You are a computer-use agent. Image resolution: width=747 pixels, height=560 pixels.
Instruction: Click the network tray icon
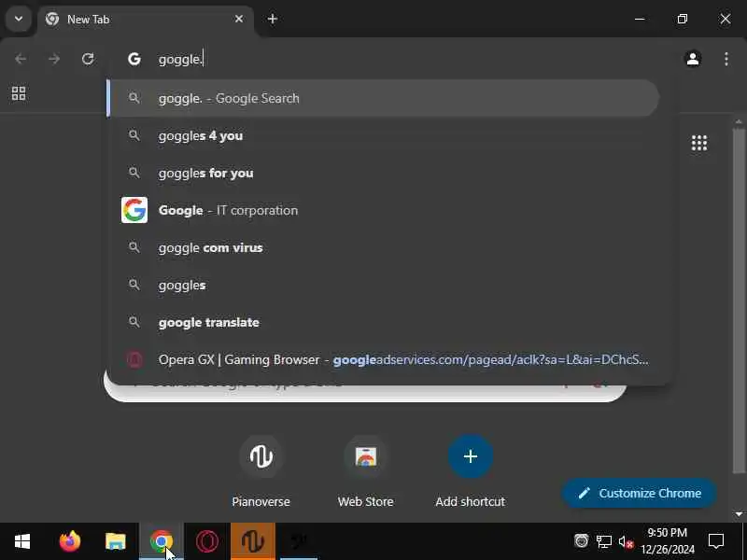[x=603, y=541]
